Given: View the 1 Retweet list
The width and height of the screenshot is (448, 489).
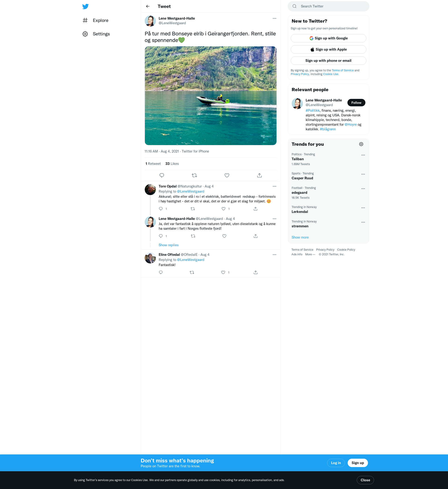Looking at the screenshot, I should [x=153, y=164].
